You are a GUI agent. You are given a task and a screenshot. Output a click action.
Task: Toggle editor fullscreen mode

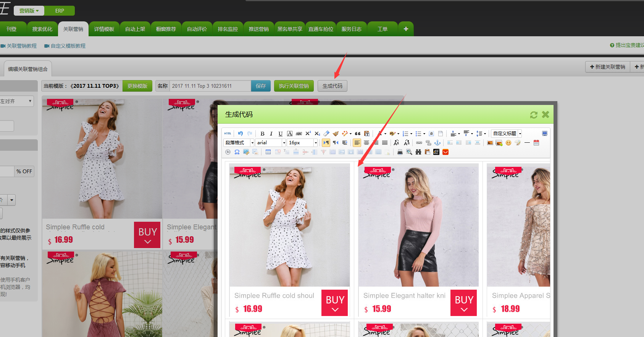click(545, 134)
